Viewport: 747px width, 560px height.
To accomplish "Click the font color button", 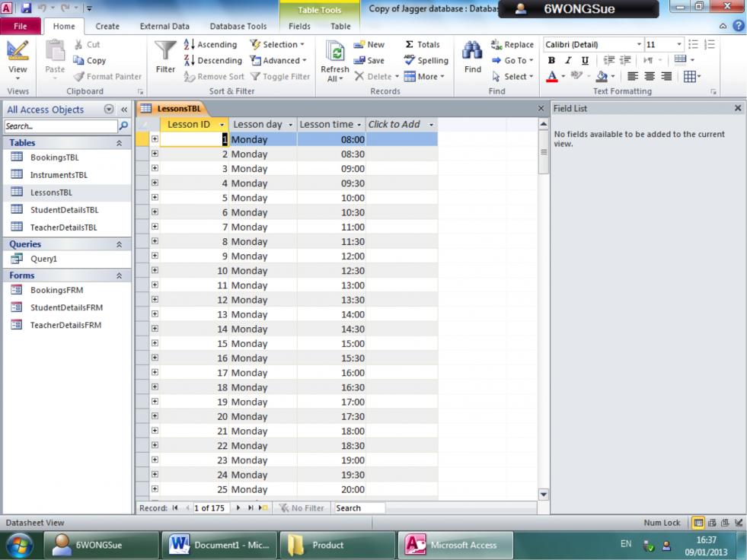I will 552,77.
